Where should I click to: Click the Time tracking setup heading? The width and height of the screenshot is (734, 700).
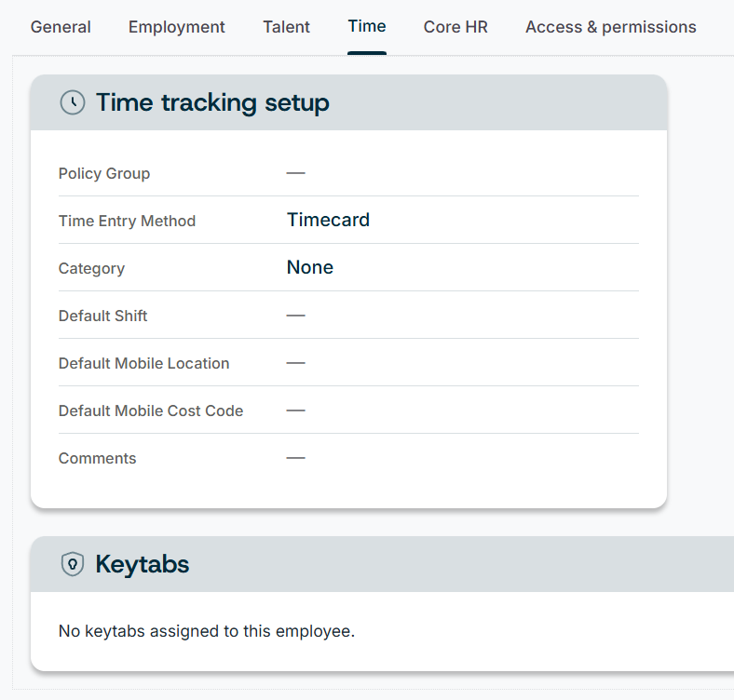pos(212,102)
